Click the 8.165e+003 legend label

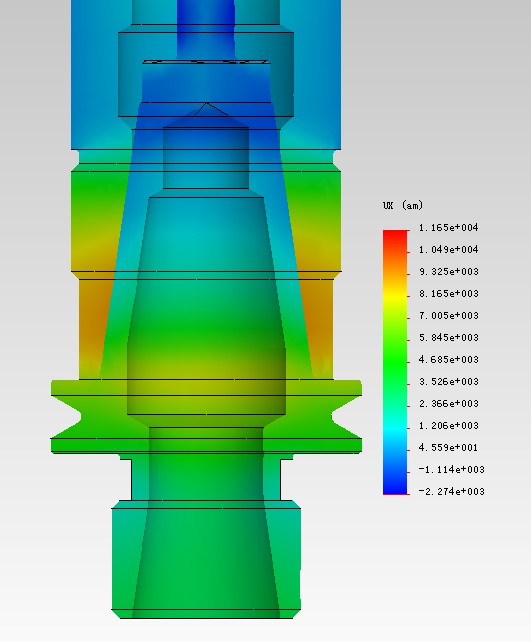tap(448, 294)
